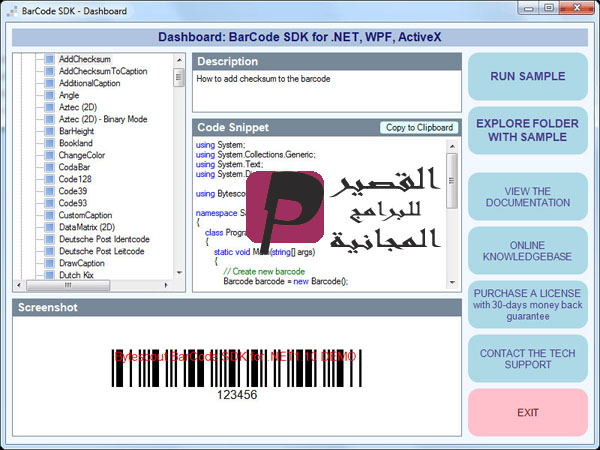Screen dimensions: 600x450
Task: Click code snippet vertical scrollbar thumb
Action: coord(452,181)
